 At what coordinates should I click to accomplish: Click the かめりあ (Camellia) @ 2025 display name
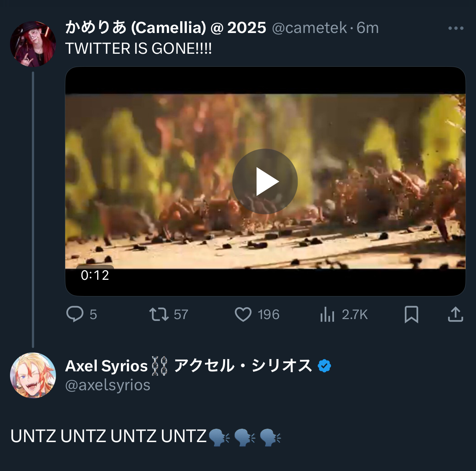coord(166,28)
